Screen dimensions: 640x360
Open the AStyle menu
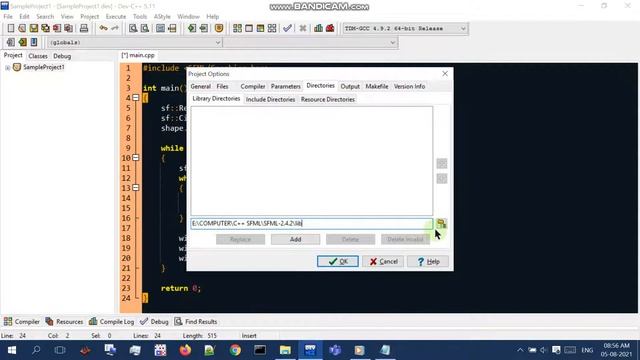pyautogui.click(x=162, y=16)
